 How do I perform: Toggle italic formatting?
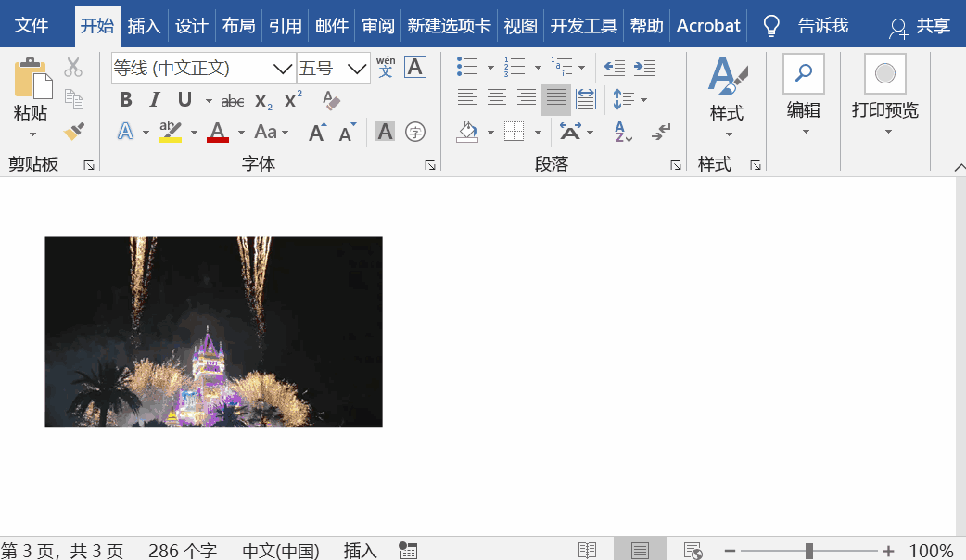tap(155, 100)
